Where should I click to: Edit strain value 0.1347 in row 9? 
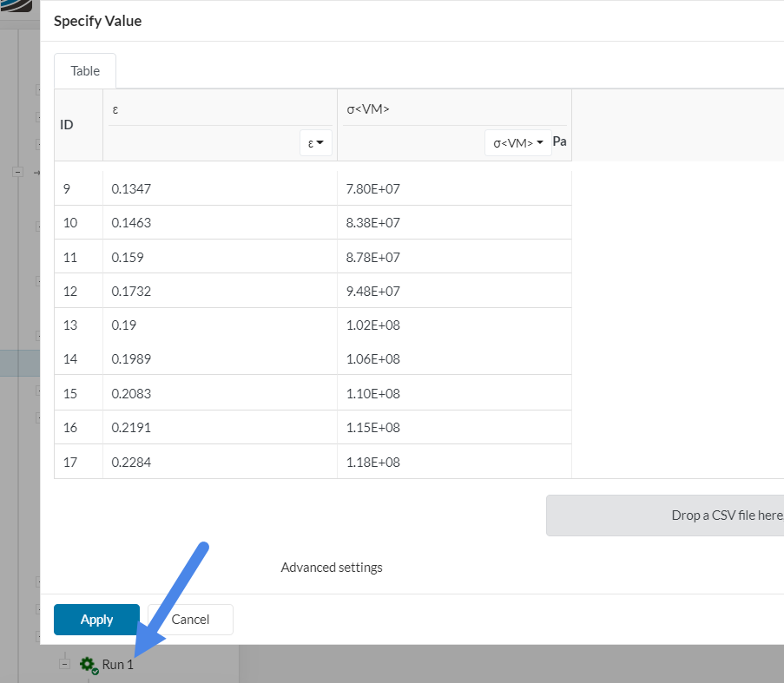(x=220, y=188)
